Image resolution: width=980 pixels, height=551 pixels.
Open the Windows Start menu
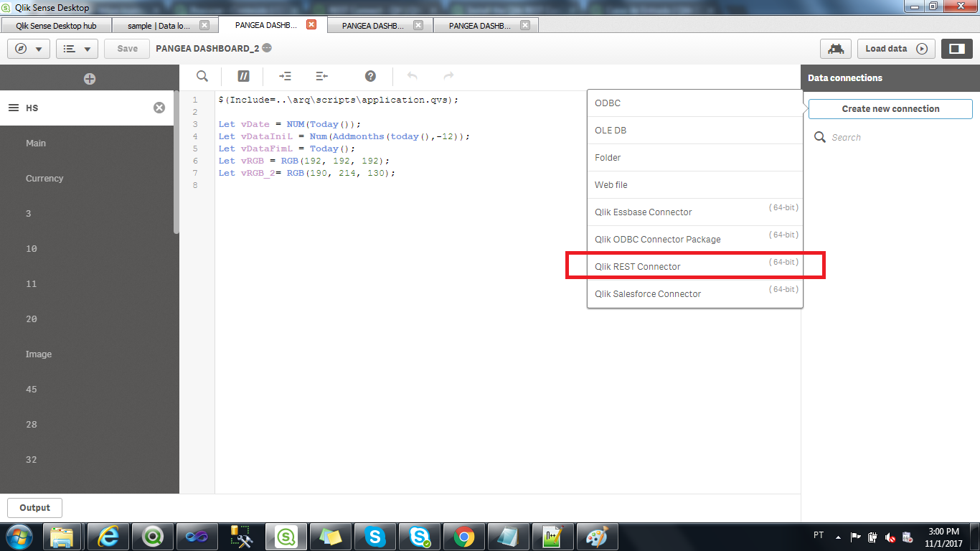[19, 537]
